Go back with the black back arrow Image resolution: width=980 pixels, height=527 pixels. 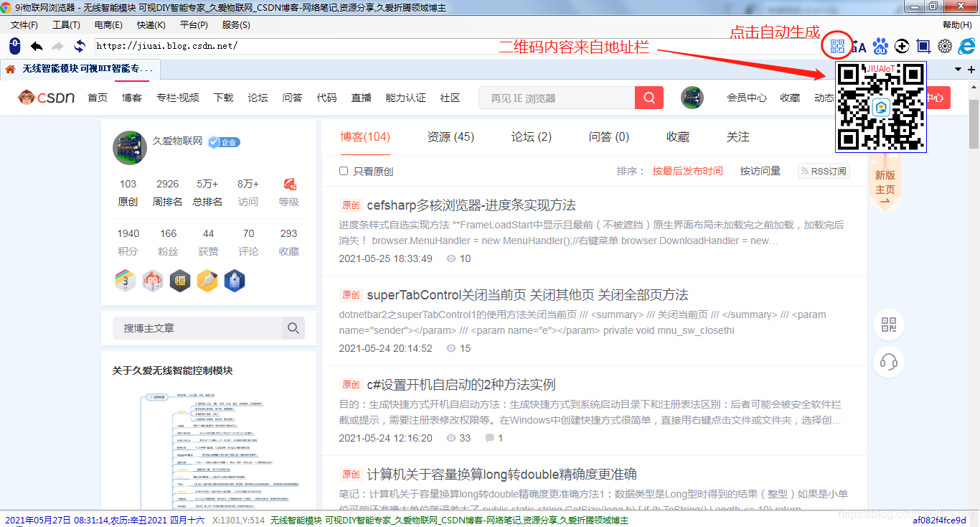[37, 47]
